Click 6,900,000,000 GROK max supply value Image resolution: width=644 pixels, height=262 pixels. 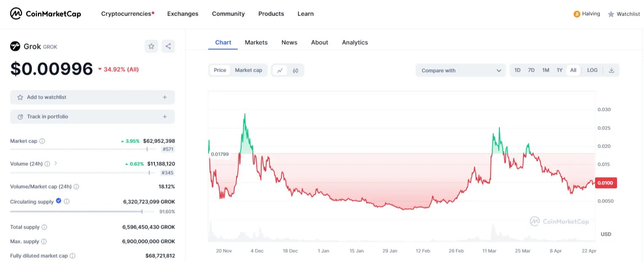coord(149,241)
